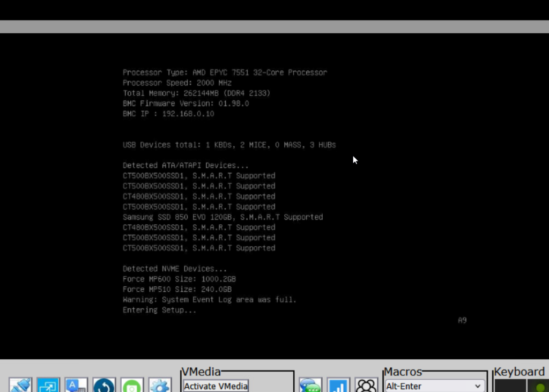Image resolution: width=549 pixels, height=392 pixels.
Task: Click the 'Entering Setup...' text
Action: click(159, 310)
